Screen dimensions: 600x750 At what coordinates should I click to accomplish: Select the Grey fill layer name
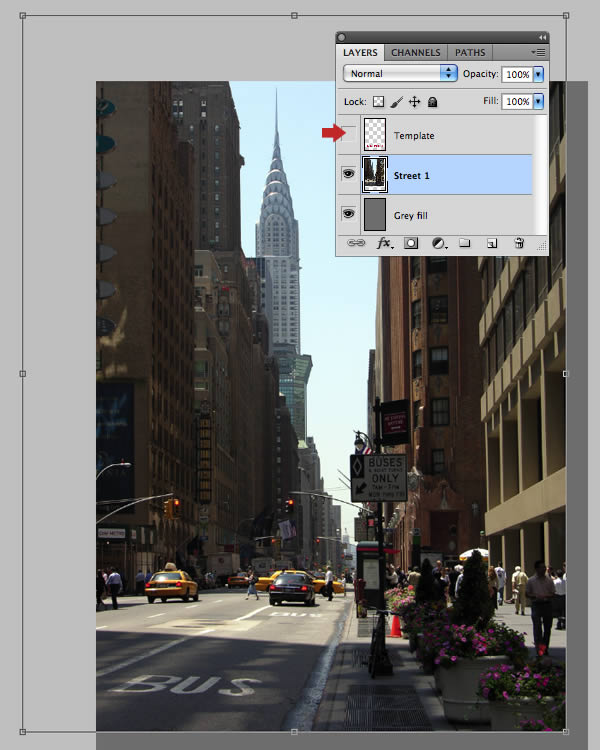[x=411, y=216]
